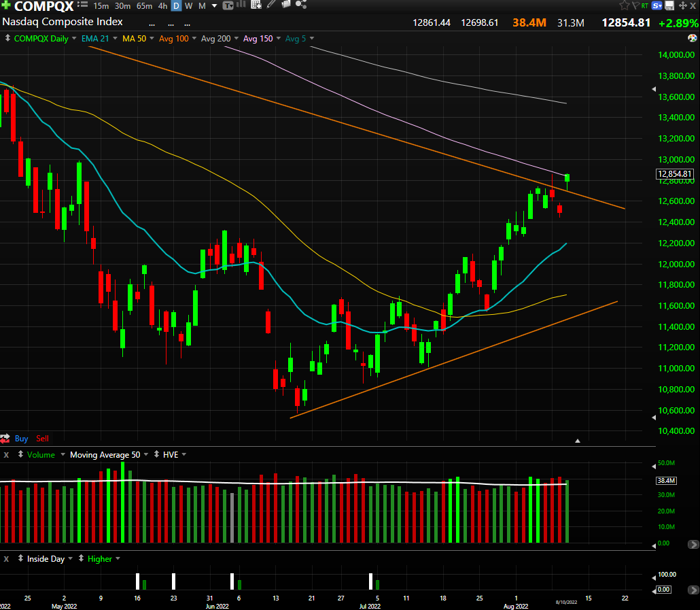This screenshot has height=610, width=700.
Task: Click the reorder arrows beside Volume
Action: point(20,454)
